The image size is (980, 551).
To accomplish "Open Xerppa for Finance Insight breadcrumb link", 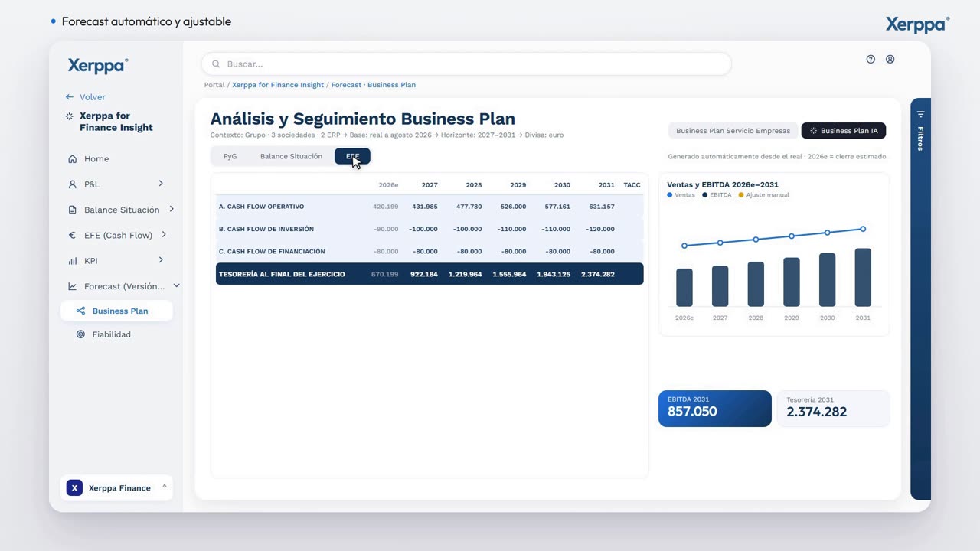I will [278, 85].
